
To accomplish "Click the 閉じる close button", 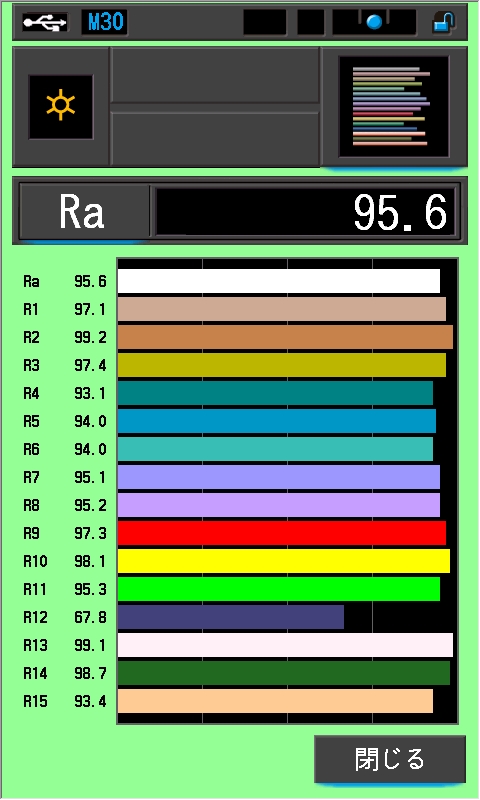I will coord(390,759).
